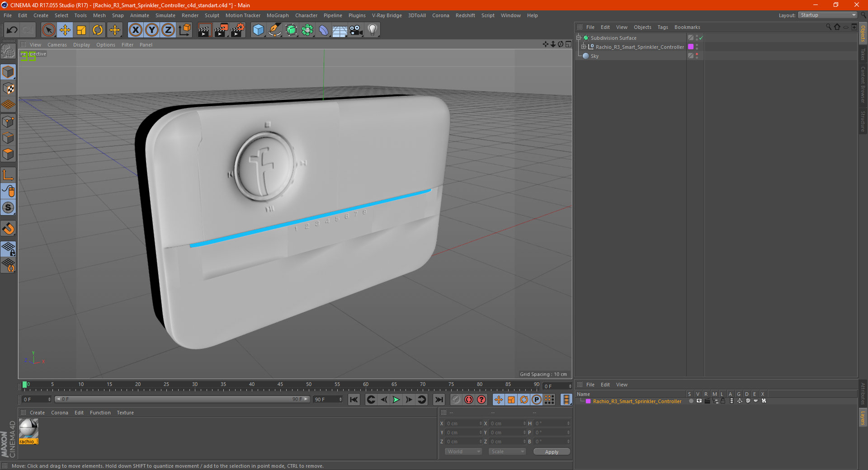868x470 pixels.
Task: Activate the Rotate tool
Action: pos(98,30)
